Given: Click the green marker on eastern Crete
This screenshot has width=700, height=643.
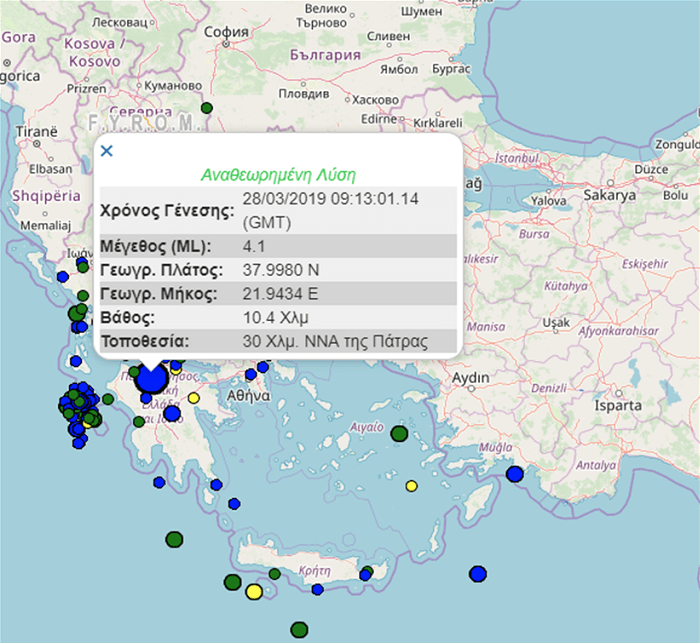Looking at the screenshot, I should click(x=369, y=572).
